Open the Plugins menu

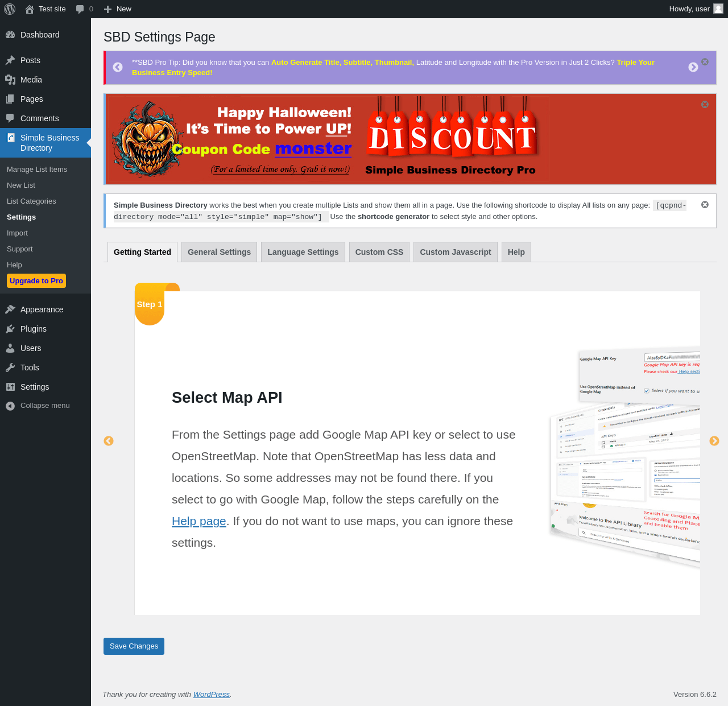pos(45,329)
